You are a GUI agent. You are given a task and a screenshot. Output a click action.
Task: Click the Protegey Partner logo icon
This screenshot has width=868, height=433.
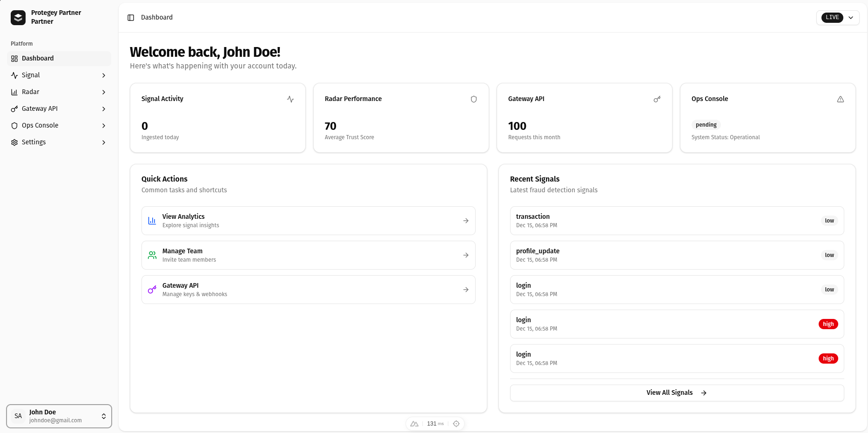[x=18, y=17]
